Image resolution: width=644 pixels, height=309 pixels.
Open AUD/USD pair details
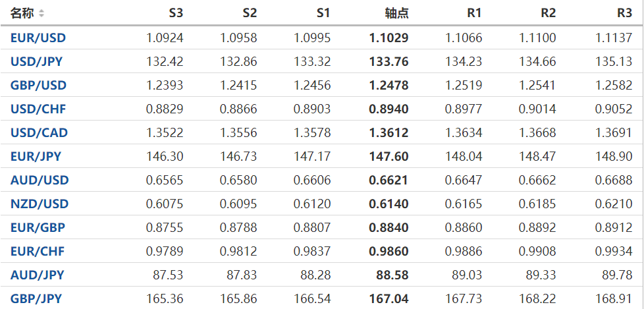tap(40, 180)
